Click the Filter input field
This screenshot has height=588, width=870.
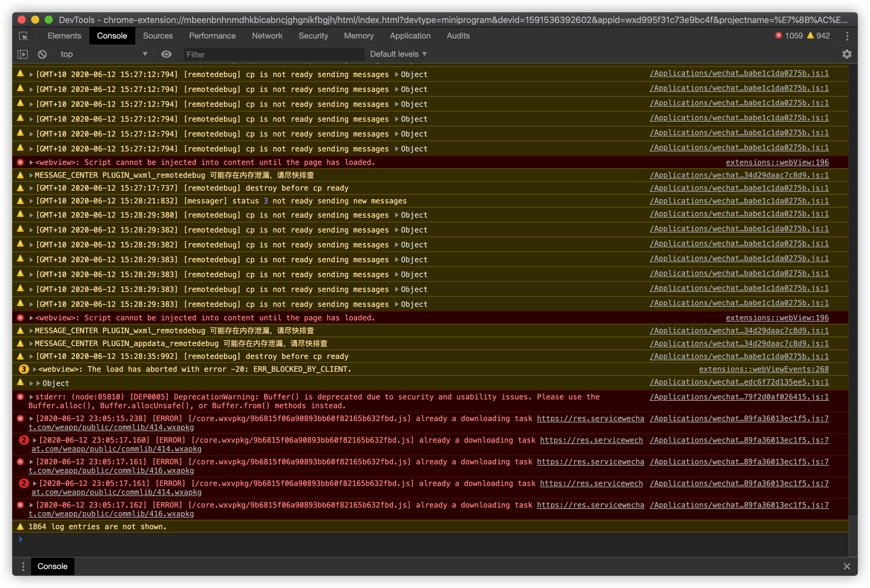point(273,55)
